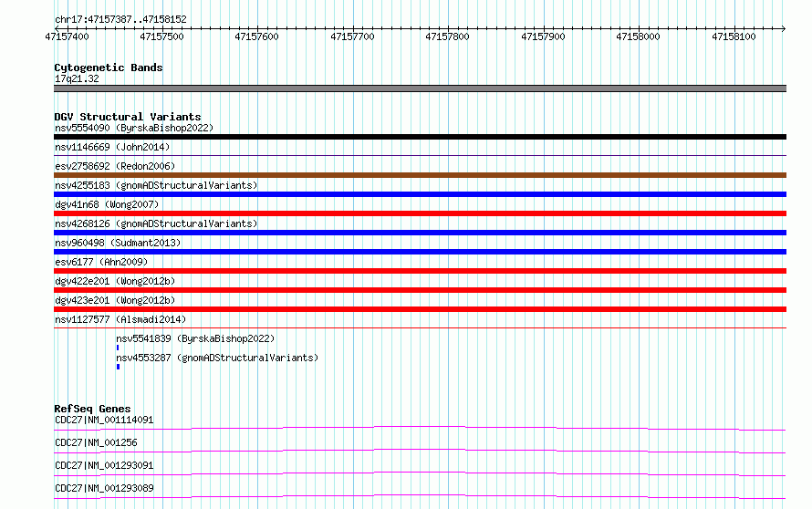812x509 pixels.
Task: Click ruler position 47157600
Action: (x=256, y=36)
